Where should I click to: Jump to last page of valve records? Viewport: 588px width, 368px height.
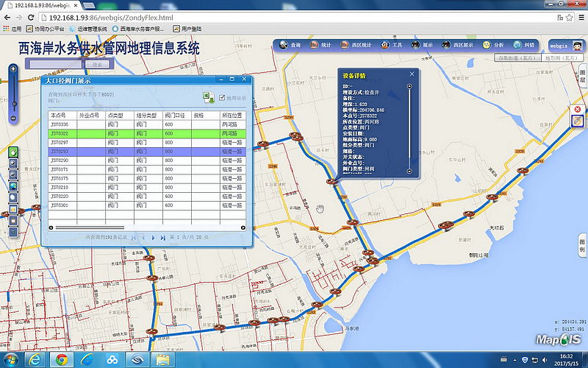pyautogui.click(x=162, y=238)
